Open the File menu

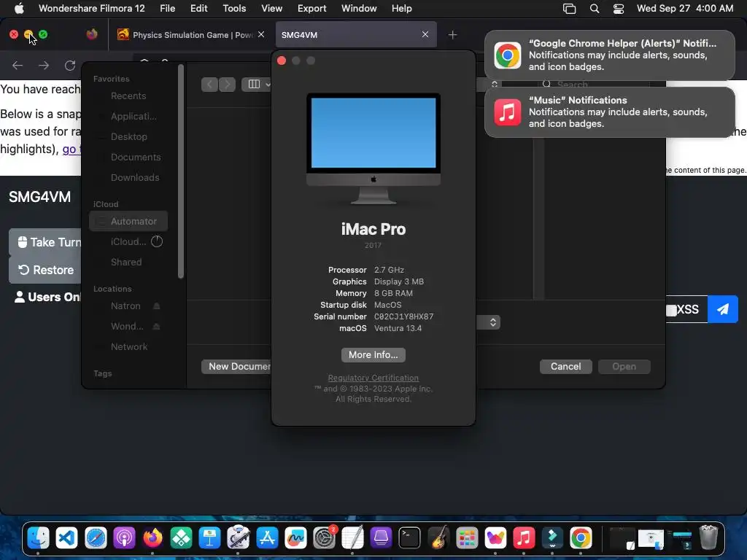tap(167, 9)
